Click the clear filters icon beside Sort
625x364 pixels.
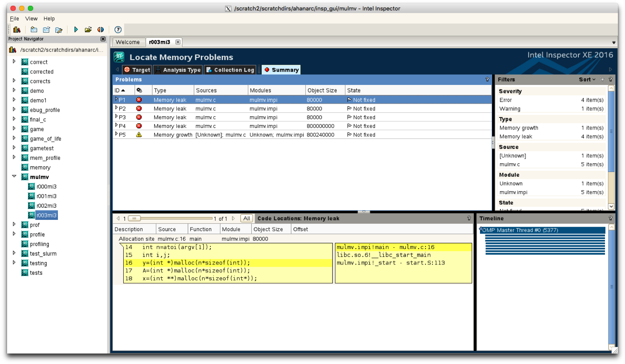[602, 79]
